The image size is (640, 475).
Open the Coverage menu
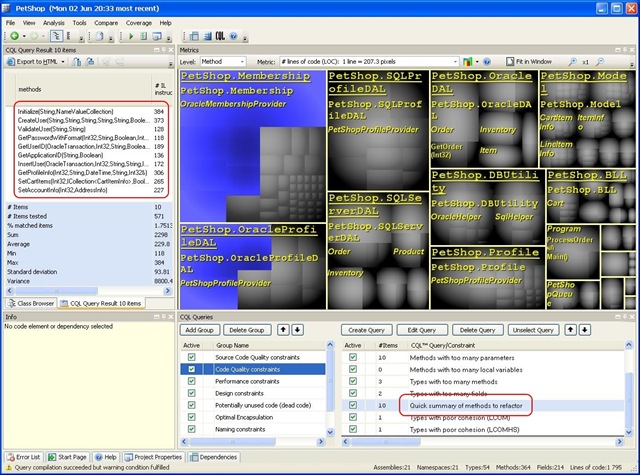pyautogui.click(x=139, y=23)
